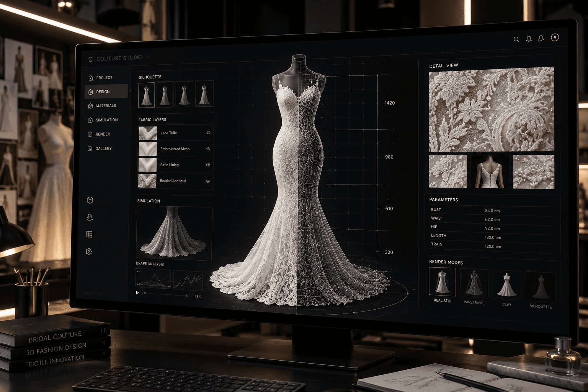The height and width of the screenshot is (392, 588).
Task: Play the drape simulation
Action: coord(137,293)
